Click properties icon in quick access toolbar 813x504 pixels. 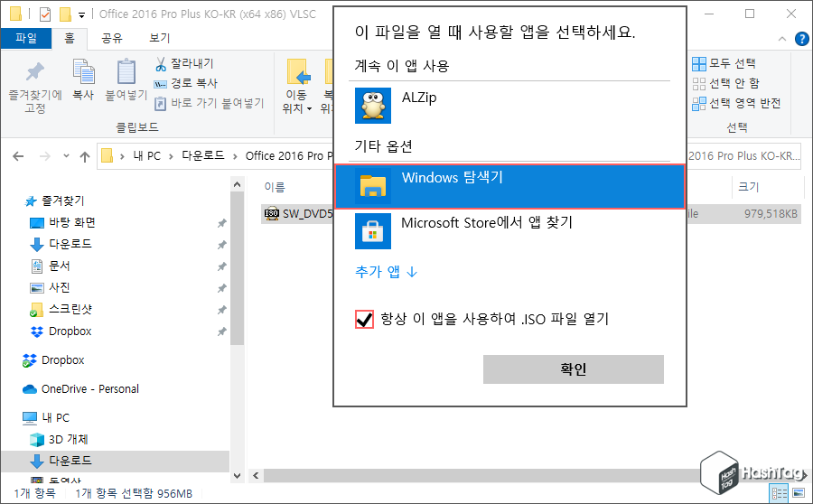click(x=45, y=14)
